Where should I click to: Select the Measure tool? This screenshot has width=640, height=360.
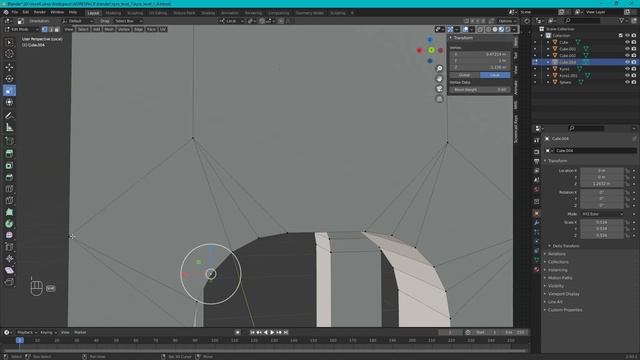pyautogui.click(x=9, y=128)
